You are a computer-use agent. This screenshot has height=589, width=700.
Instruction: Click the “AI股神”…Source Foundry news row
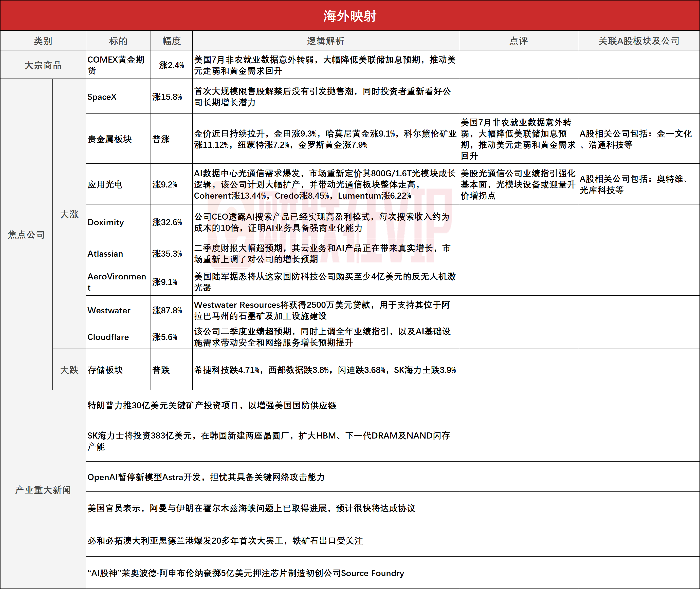pos(272,573)
